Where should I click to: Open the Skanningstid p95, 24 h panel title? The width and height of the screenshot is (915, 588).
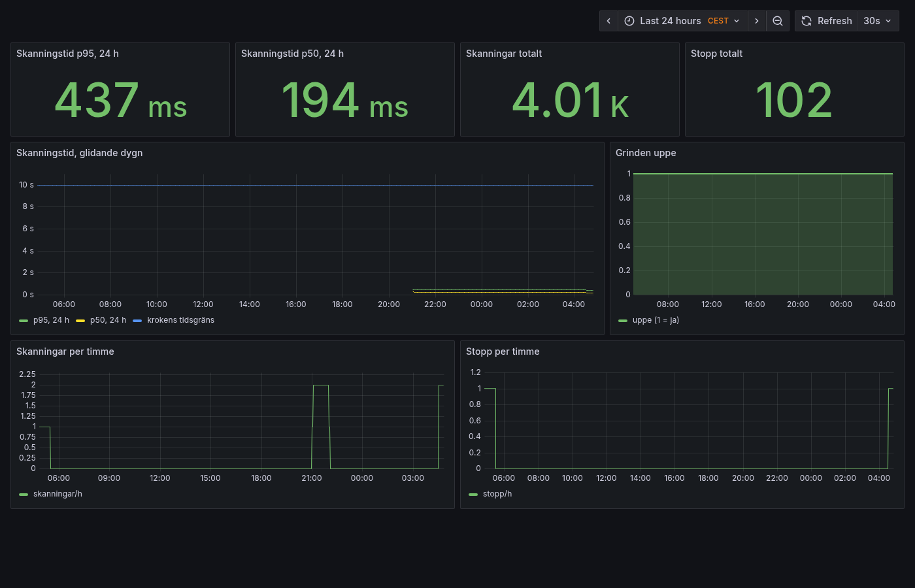coord(67,54)
